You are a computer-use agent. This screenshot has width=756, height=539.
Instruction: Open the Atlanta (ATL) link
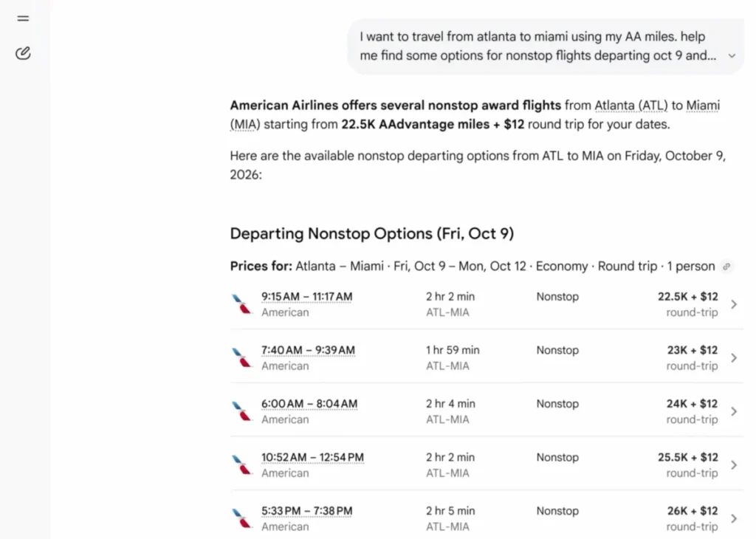[631, 106]
